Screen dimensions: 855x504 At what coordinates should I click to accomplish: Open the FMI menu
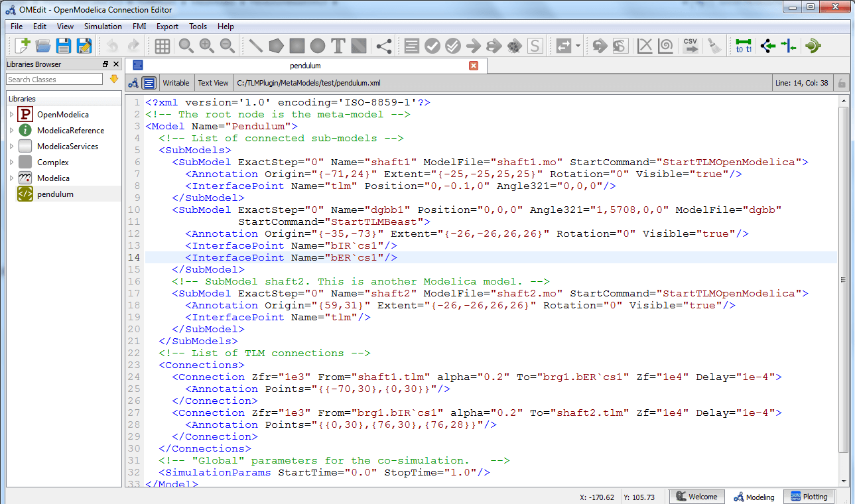point(139,27)
